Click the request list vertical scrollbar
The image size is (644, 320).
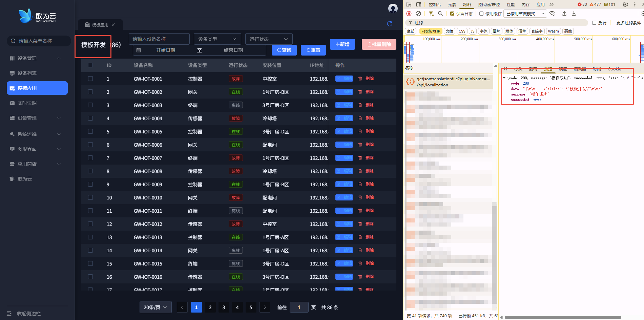495,254
